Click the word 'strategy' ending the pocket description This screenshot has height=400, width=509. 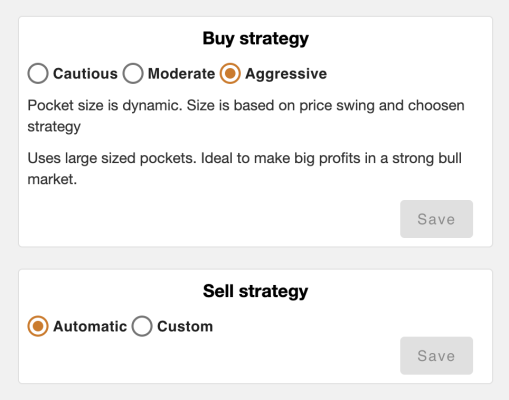click(x=54, y=127)
